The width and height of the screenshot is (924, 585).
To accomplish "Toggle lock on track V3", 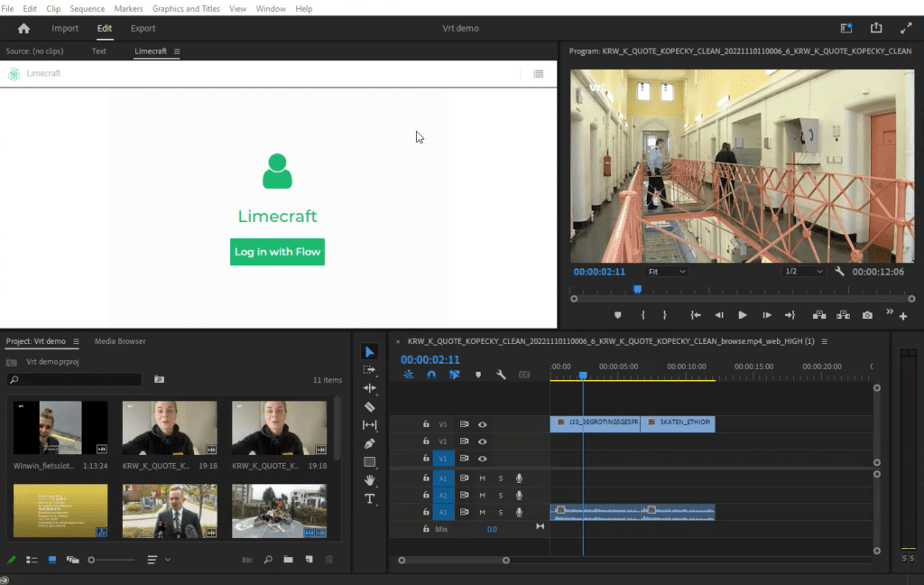I will point(426,423).
